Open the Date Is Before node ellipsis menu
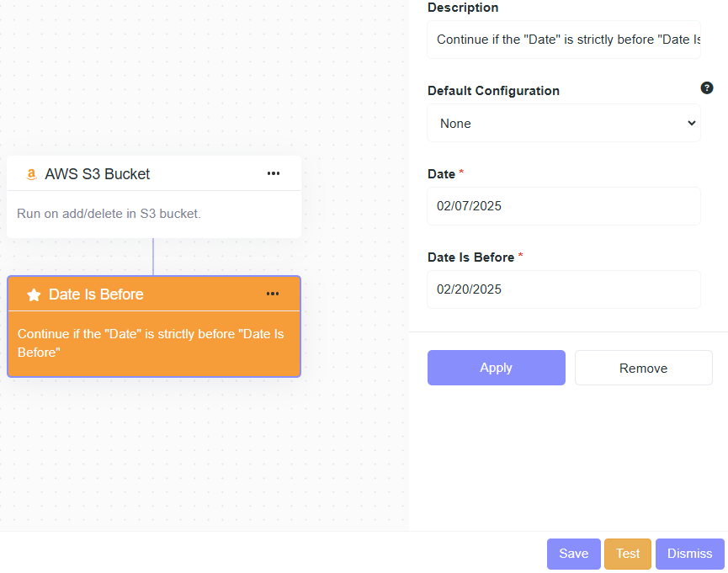Viewport: 728px width, 573px height. point(273,294)
